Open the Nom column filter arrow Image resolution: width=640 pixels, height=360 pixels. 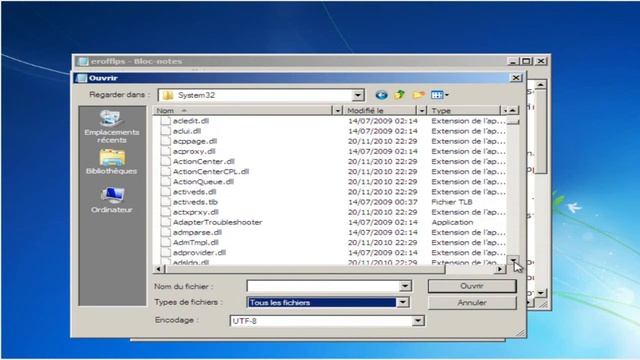point(338,111)
